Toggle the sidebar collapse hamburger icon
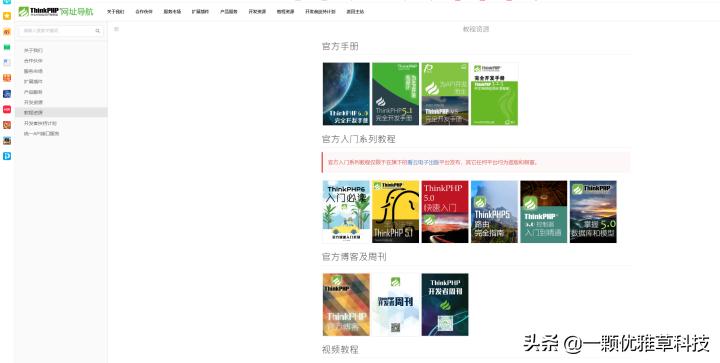 [116, 29]
